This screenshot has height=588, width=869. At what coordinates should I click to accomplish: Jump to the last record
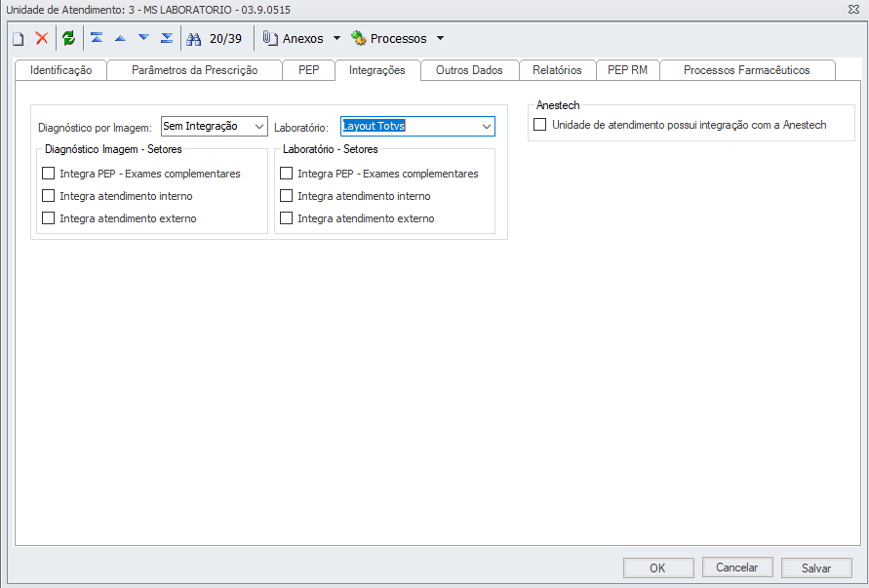(x=167, y=38)
